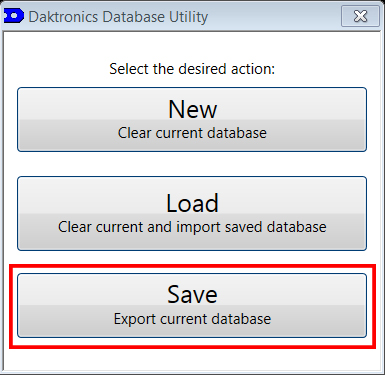Image resolution: width=385 pixels, height=375 pixels.
Task: Click the New button
Action: [192, 119]
